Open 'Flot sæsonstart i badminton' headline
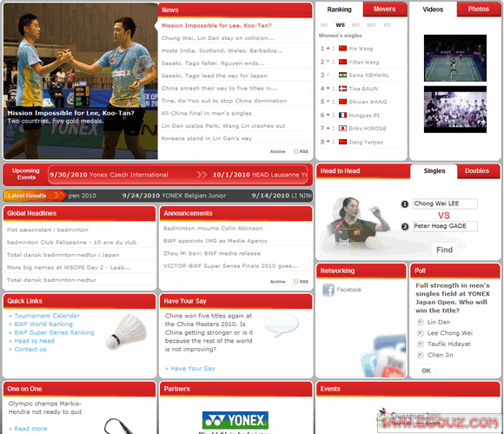This screenshot has height=434, width=504. coord(47,230)
